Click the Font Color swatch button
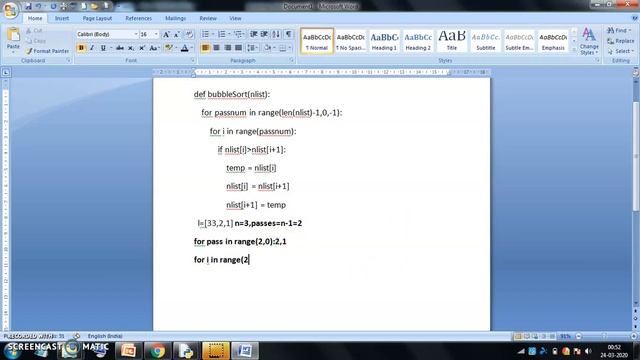Image resolution: width=640 pixels, height=360 pixels. (184, 48)
